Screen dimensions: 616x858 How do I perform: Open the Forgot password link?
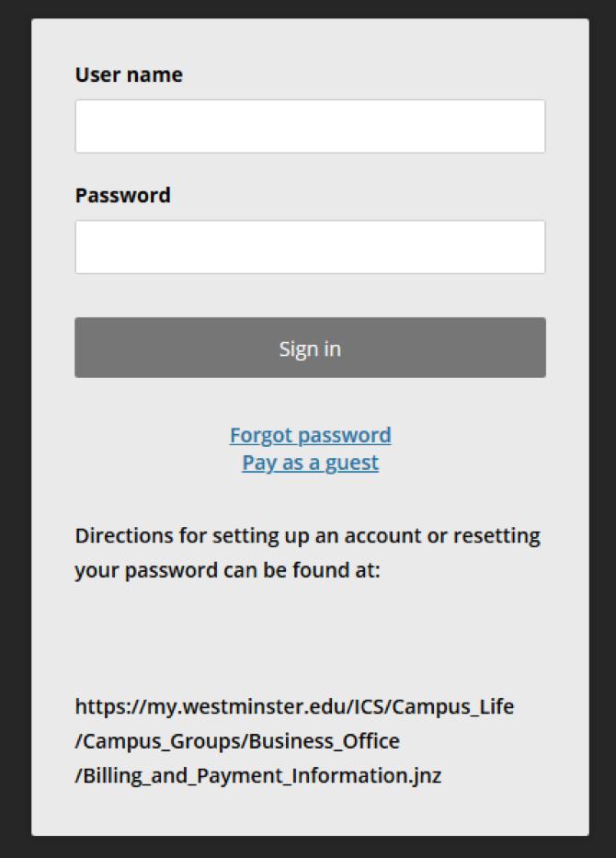[x=310, y=435]
